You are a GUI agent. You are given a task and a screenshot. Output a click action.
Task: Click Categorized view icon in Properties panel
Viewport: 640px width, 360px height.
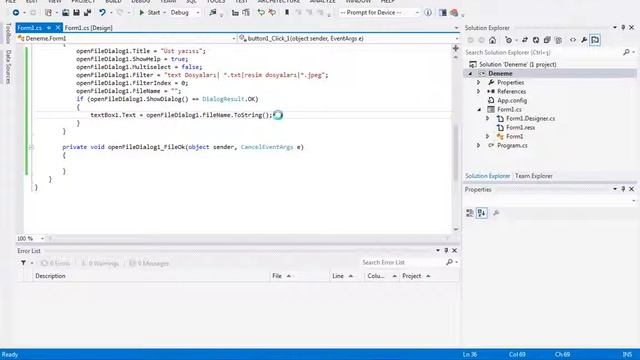coord(470,213)
